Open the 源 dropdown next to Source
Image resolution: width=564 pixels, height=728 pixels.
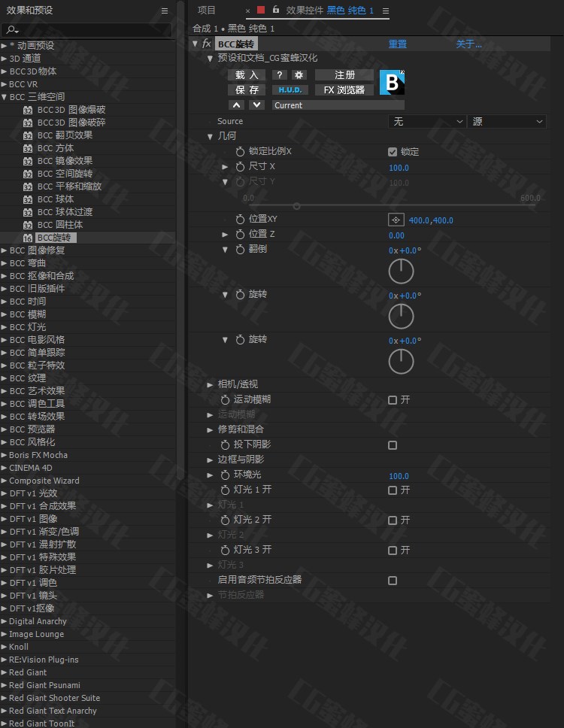point(506,122)
